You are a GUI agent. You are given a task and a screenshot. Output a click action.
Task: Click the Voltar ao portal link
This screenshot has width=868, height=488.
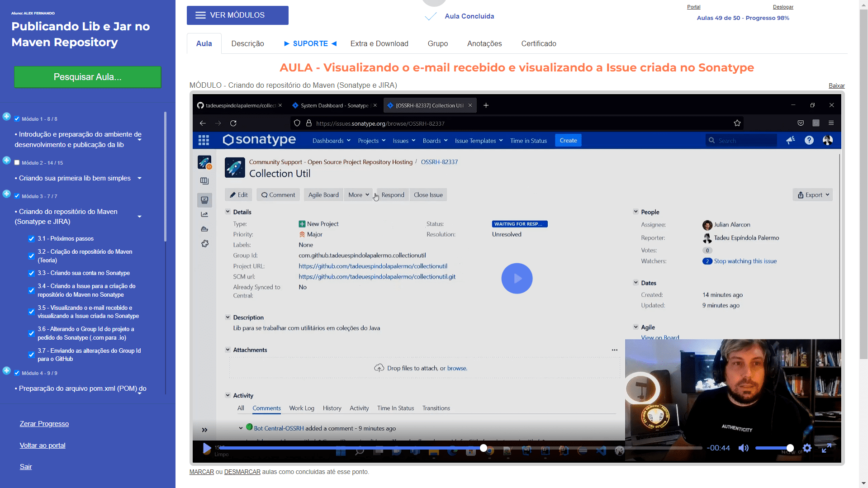point(43,445)
